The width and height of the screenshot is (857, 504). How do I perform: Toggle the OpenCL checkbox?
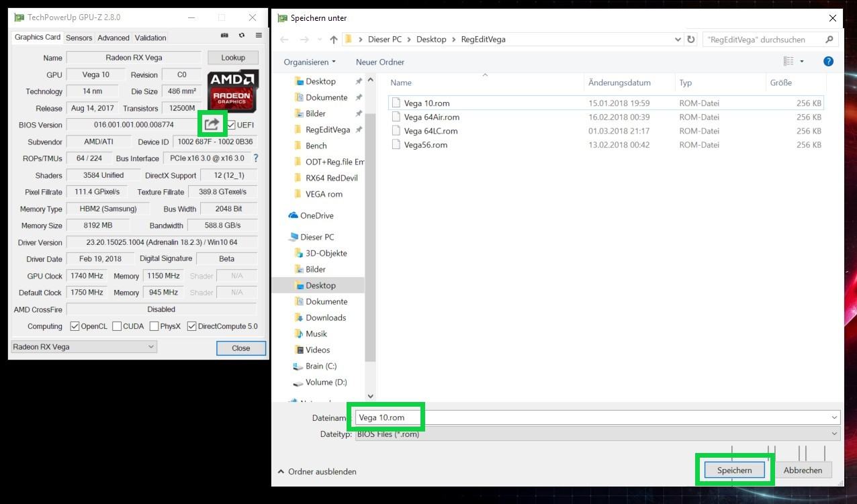75,326
